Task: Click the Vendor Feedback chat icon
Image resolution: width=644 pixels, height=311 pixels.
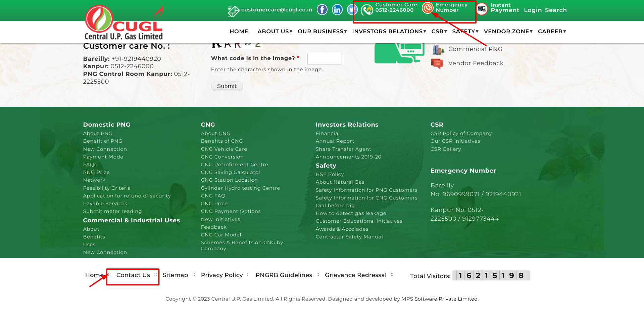Action: (x=437, y=63)
